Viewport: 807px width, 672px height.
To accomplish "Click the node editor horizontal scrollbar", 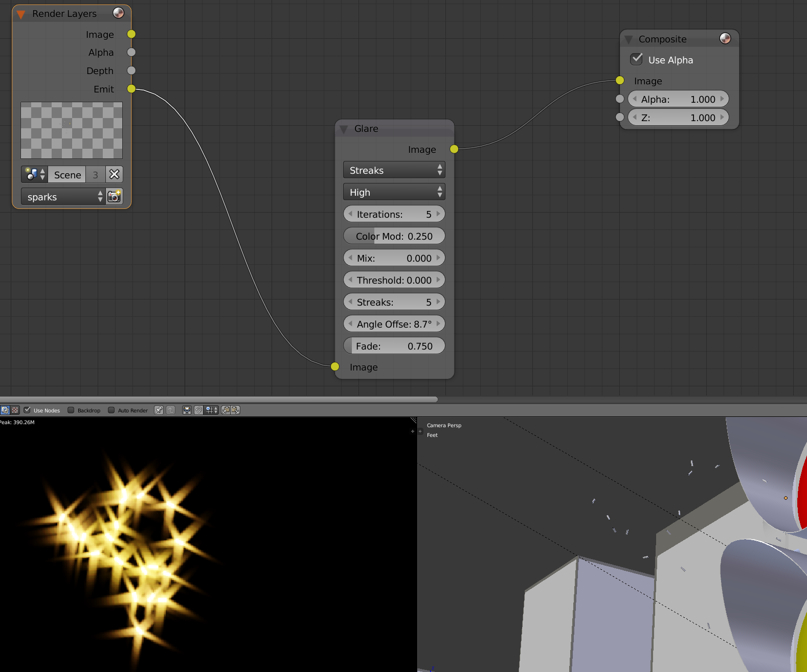I will coord(219,399).
